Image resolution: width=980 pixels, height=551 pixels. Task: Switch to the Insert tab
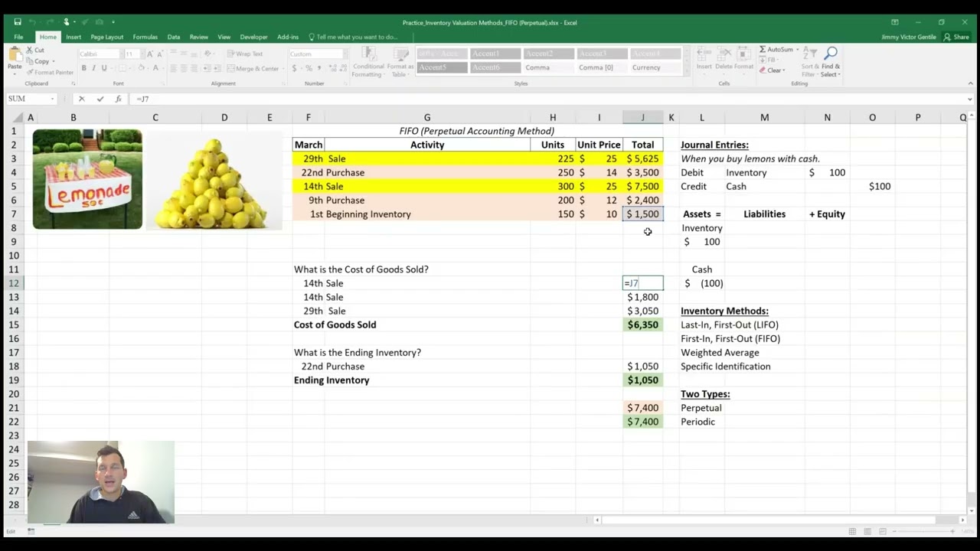click(x=73, y=37)
